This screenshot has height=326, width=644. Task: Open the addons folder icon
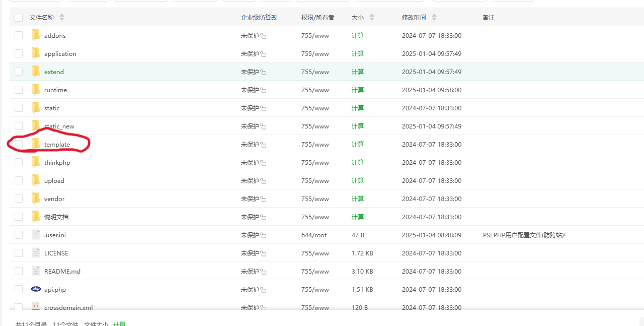coord(36,35)
